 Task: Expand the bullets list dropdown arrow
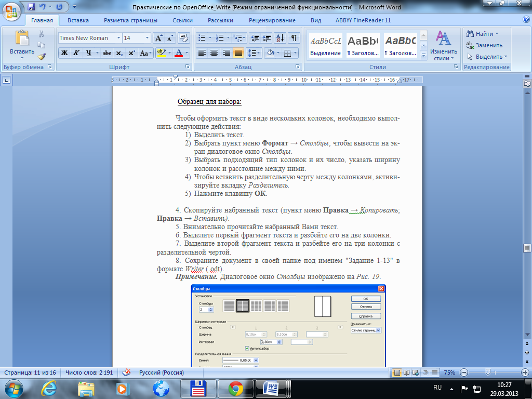(x=210, y=38)
